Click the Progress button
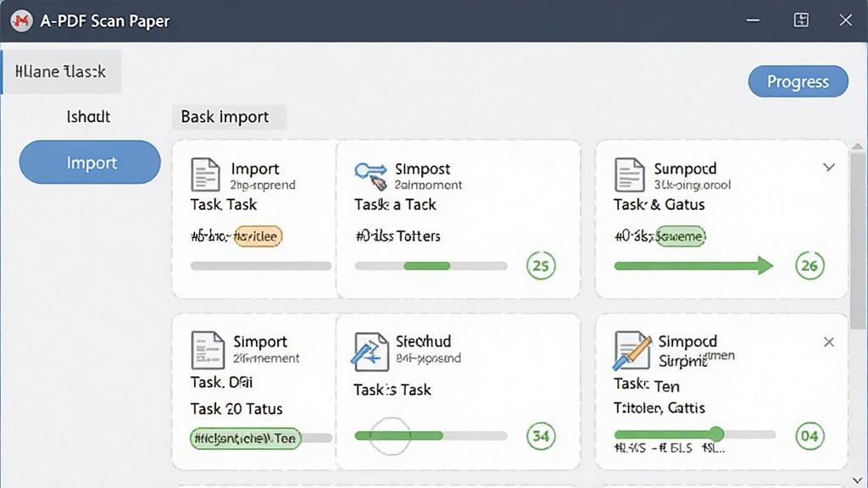 click(x=798, y=81)
